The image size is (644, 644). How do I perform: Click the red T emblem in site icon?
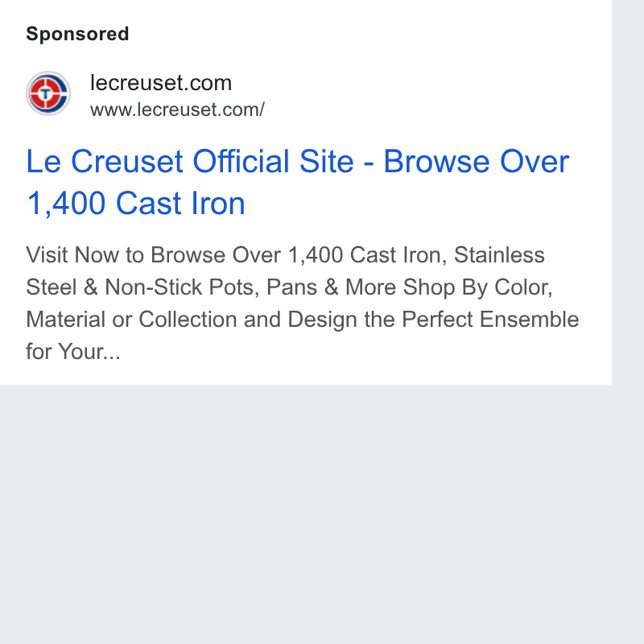[x=46, y=94]
